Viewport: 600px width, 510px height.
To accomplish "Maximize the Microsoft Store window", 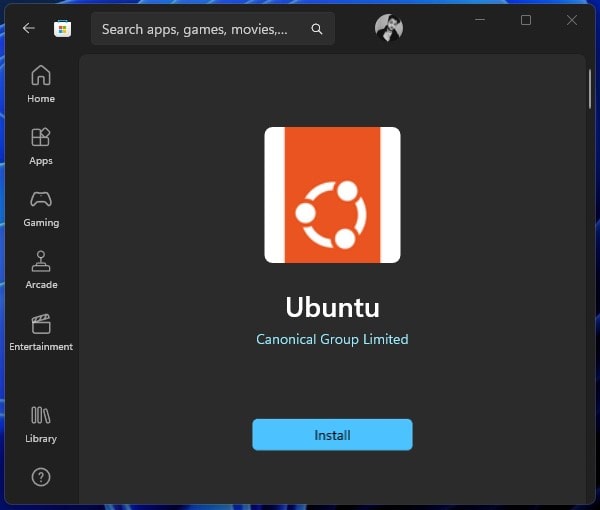I will click(526, 20).
